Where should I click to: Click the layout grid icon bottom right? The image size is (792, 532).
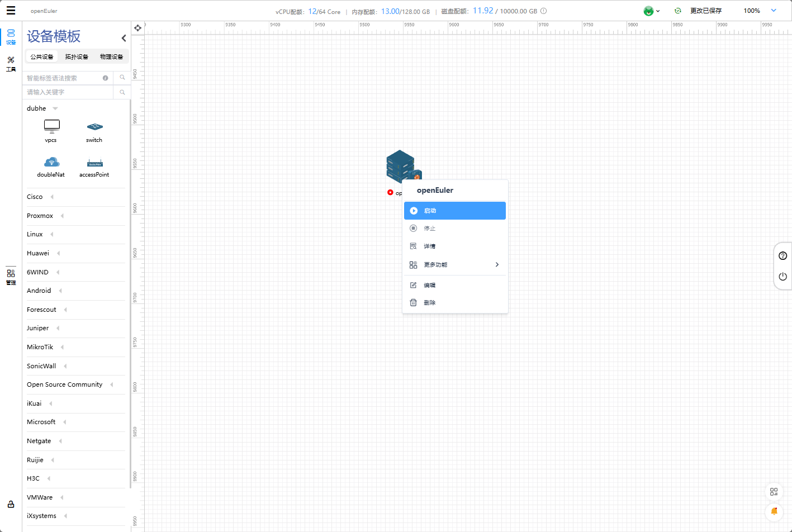coord(774,492)
